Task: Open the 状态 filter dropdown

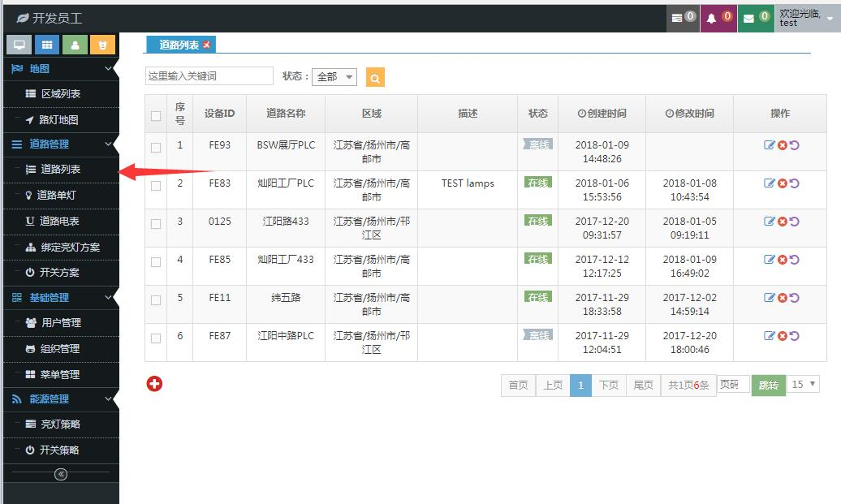Action: pos(334,76)
